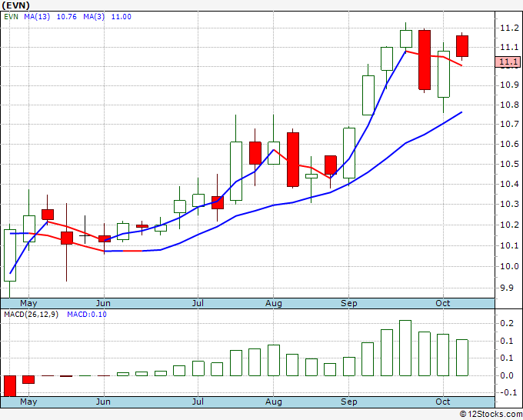The width and height of the screenshot is (523, 420).
Task: Click the highlighted current price tag 11.1
Action: coord(508,62)
